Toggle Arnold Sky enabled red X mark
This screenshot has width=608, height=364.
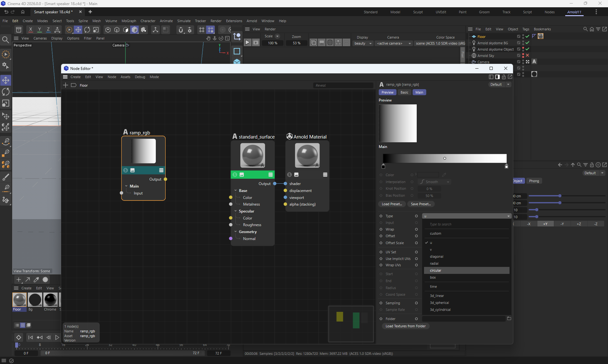(527, 55)
